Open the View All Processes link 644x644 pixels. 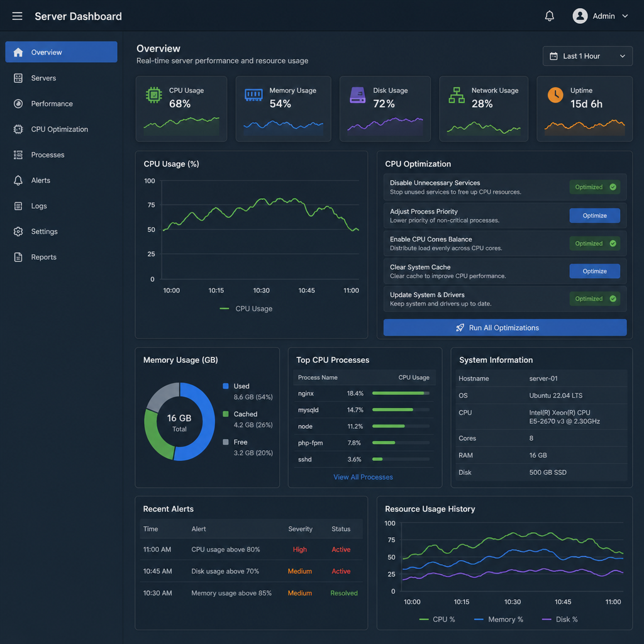click(x=363, y=477)
